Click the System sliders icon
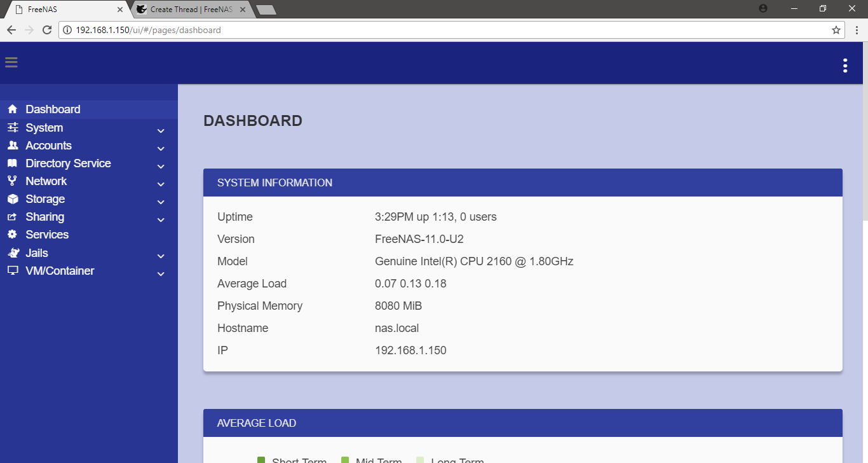 pos(12,128)
